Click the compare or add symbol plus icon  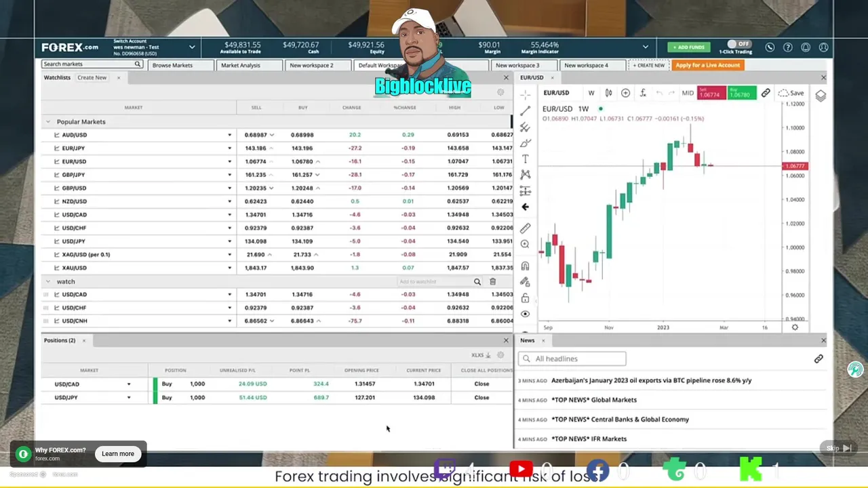point(625,93)
